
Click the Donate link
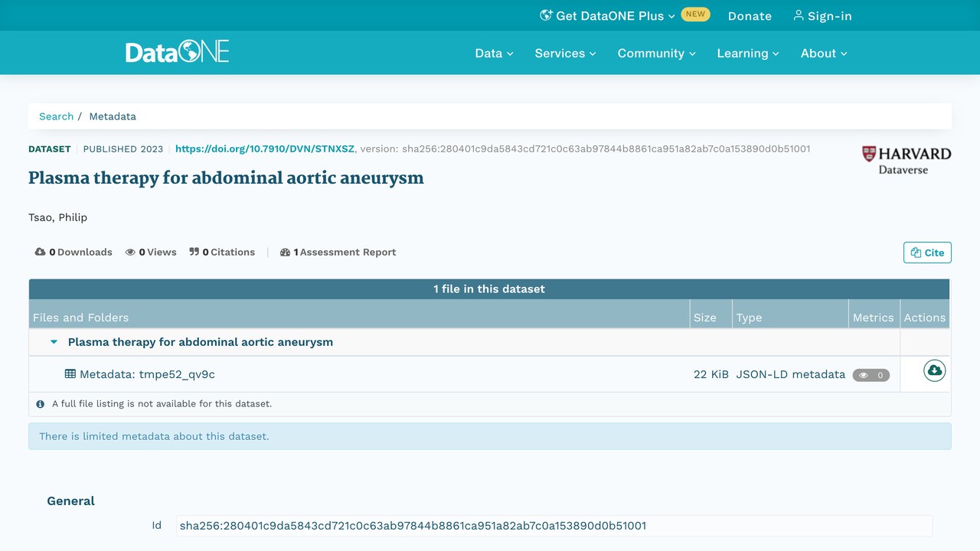click(750, 15)
